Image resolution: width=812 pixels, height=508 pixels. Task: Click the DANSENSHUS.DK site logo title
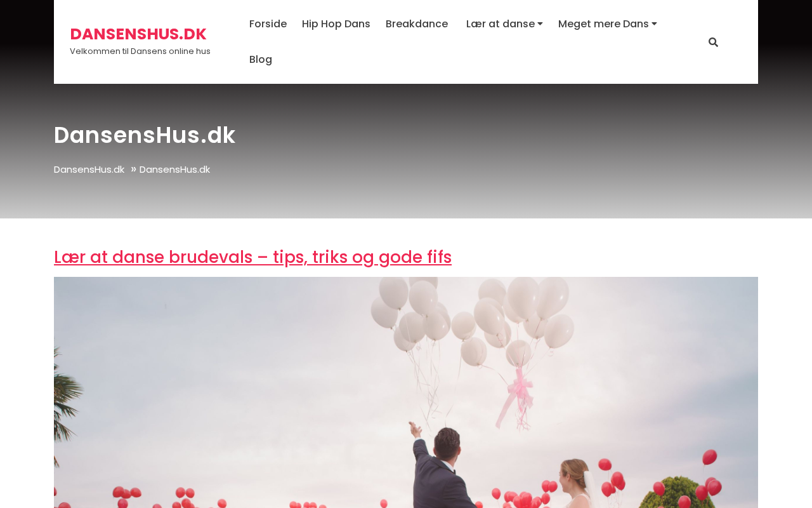click(138, 34)
